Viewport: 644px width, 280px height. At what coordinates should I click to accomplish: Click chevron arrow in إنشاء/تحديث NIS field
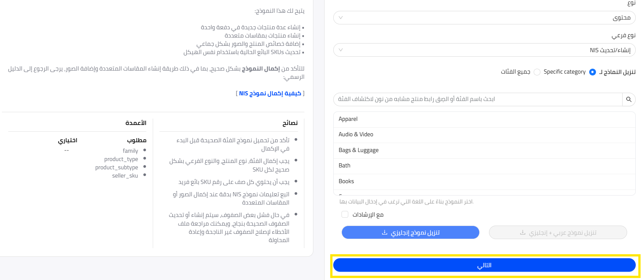(341, 50)
